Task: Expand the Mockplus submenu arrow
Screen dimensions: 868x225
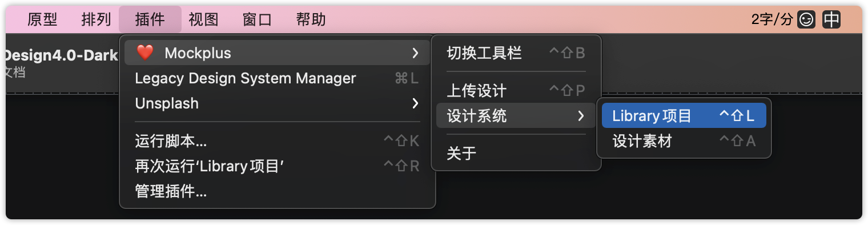Action: [x=415, y=53]
